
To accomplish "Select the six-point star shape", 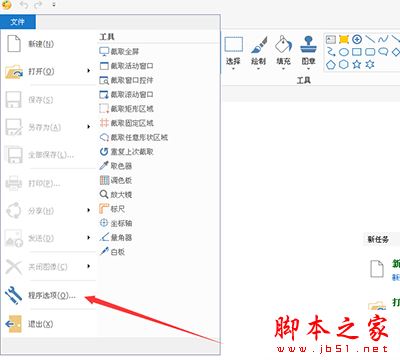I will pyautogui.click(x=370, y=64).
